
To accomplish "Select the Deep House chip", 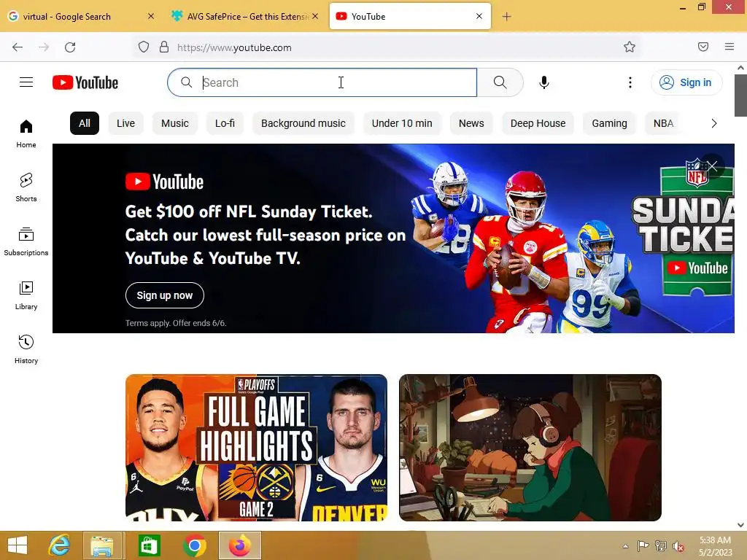I will [538, 123].
